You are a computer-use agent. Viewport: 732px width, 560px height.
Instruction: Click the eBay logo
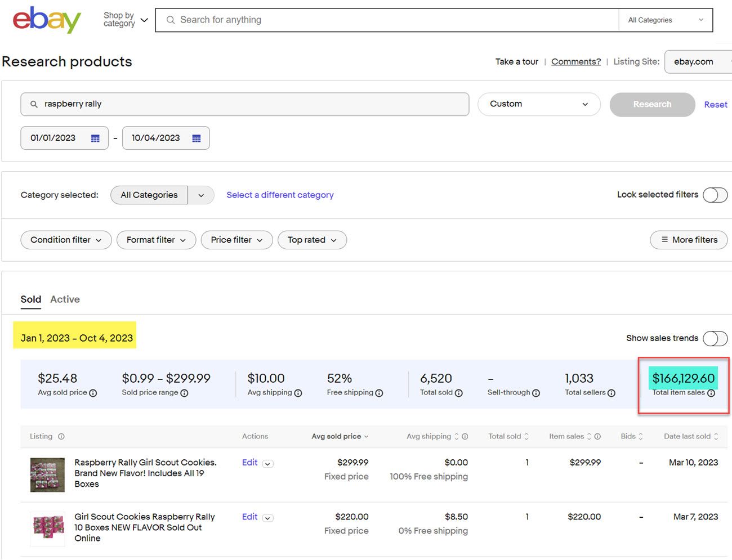47,20
